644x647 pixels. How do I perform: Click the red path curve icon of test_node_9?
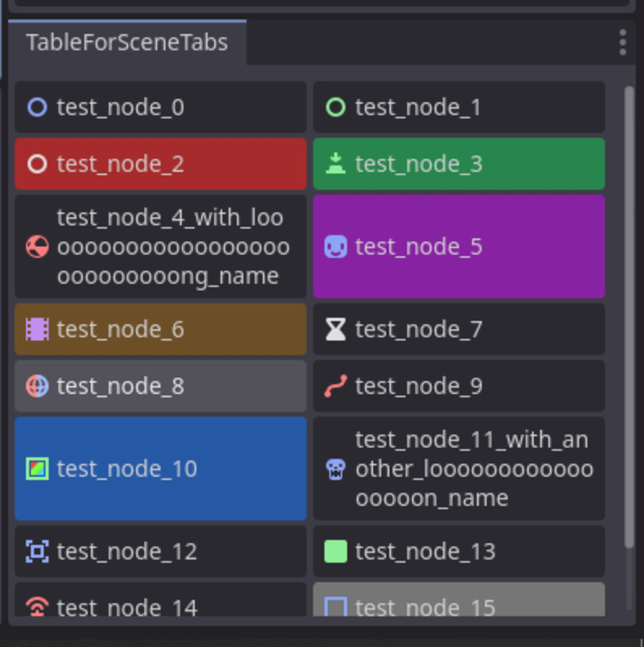(x=336, y=386)
